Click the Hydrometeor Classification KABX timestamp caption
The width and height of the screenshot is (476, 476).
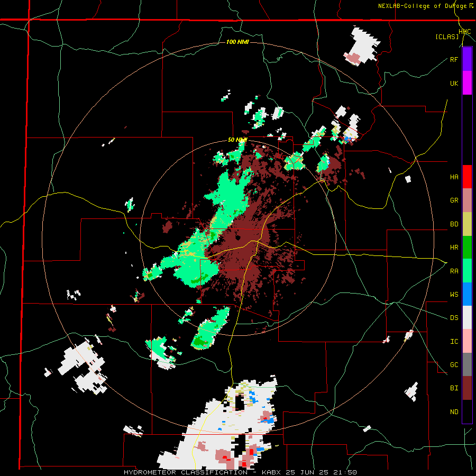(x=240, y=472)
